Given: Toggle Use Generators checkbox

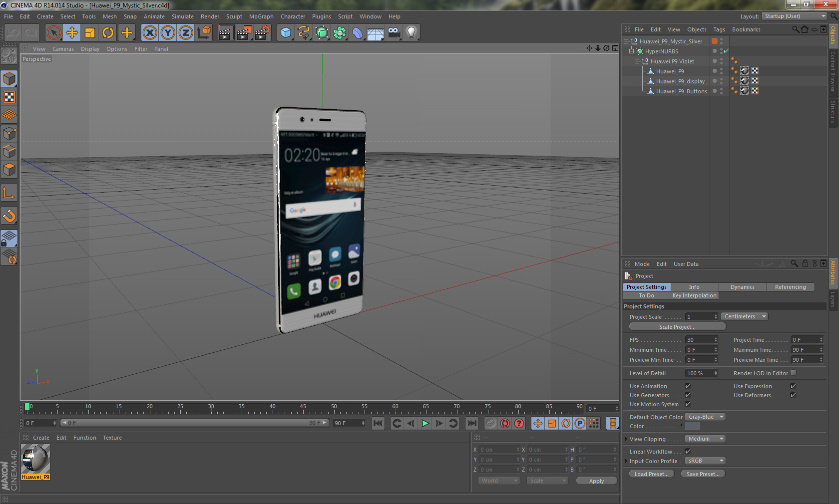Looking at the screenshot, I should point(688,395).
